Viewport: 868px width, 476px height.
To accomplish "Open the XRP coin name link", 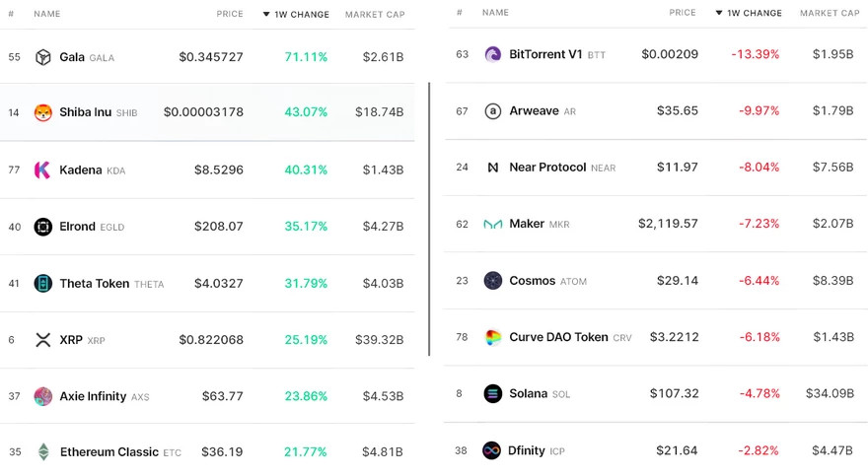I will pyautogui.click(x=71, y=340).
